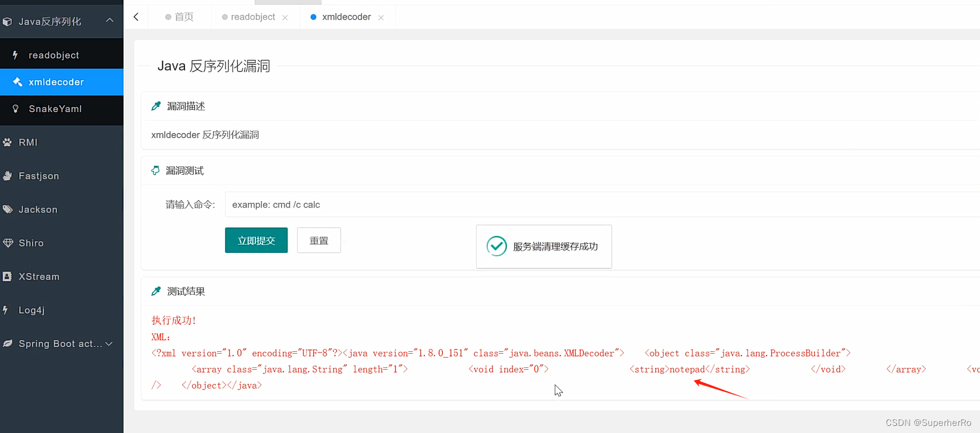Reset the form with 重置 button
Viewport: 980px width, 433px height.
click(x=319, y=240)
